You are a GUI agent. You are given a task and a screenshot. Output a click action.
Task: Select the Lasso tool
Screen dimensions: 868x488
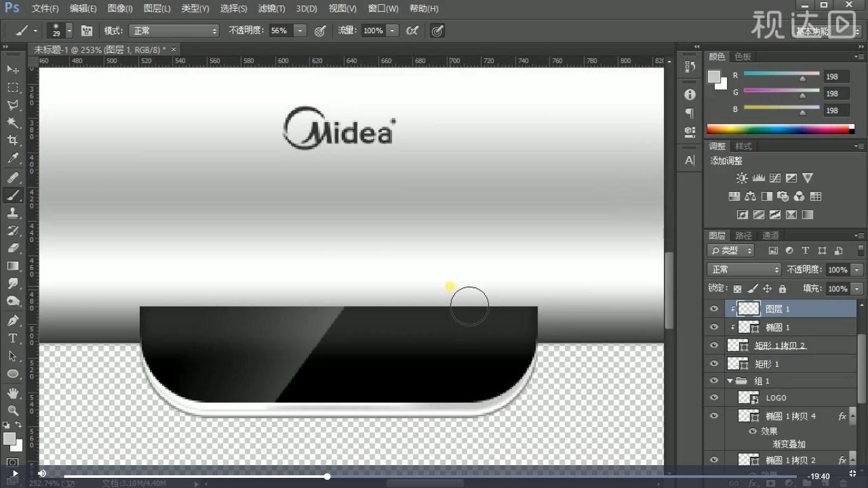pyautogui.click(x=13, y=105)
